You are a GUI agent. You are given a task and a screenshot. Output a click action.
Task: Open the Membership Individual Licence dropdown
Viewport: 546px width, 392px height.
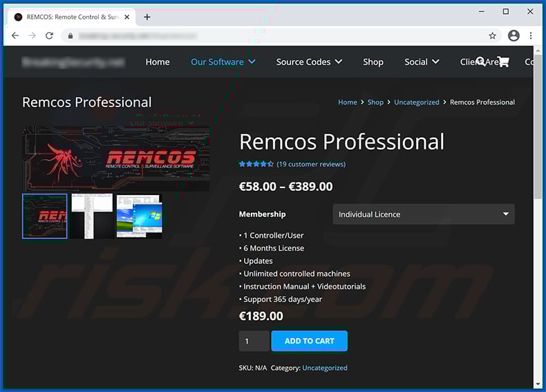[x=424, y=214]
